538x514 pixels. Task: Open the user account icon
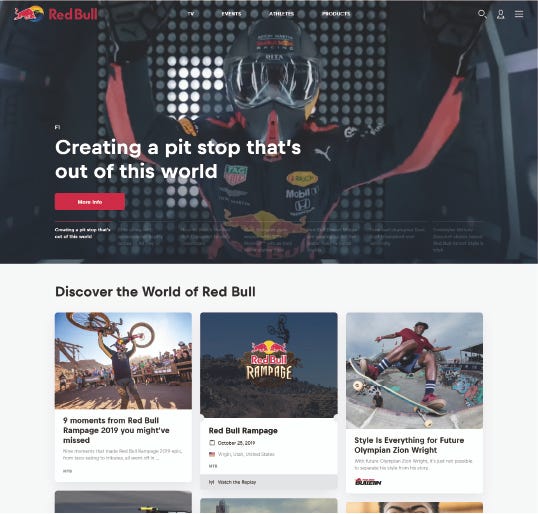tap(501, 14)
